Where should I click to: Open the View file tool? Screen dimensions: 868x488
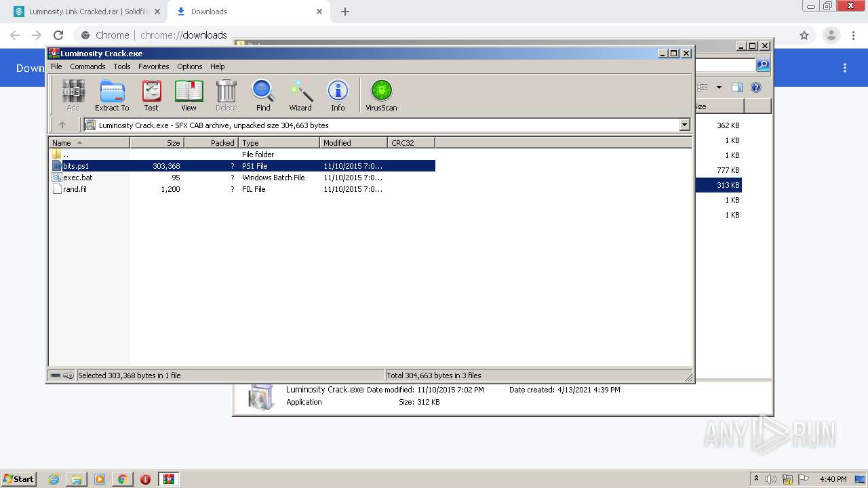click(189, 95)
